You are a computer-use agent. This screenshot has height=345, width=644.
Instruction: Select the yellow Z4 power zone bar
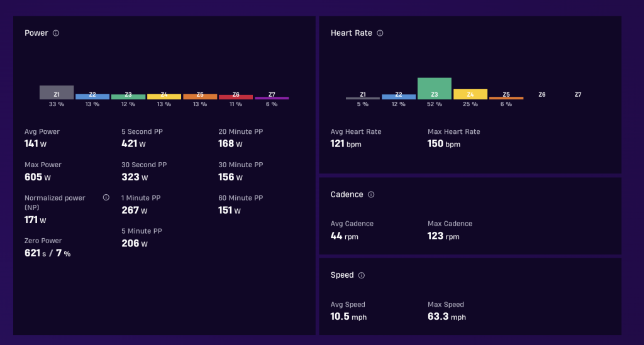point(164,97)
